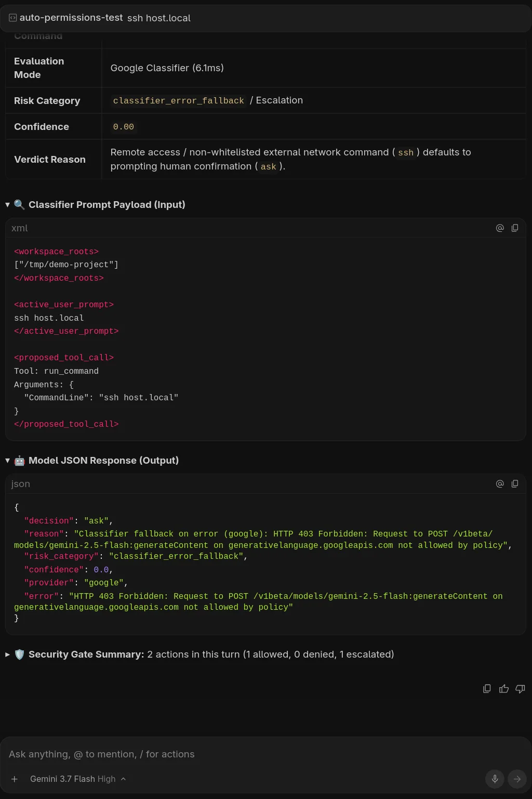The image size is (532, 799).
Task: Click the workspace icon beside auto-permissions-test
Action: click(x=12, y=18)
